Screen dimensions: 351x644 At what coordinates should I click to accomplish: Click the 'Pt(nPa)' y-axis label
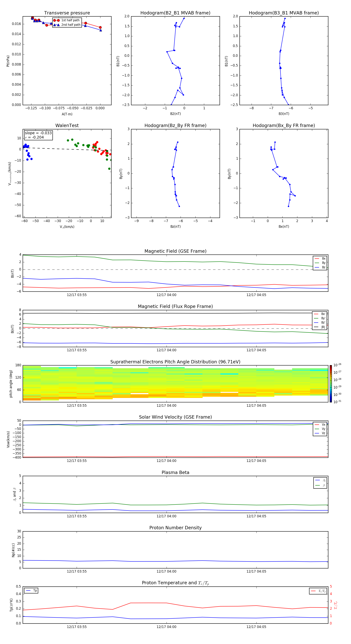(x=8, y=61)
